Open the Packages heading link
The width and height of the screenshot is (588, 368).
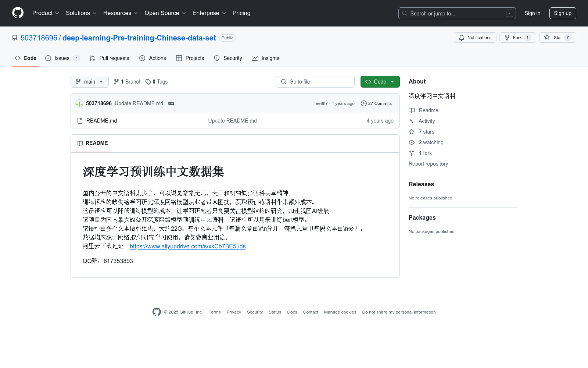coord(422,217)
